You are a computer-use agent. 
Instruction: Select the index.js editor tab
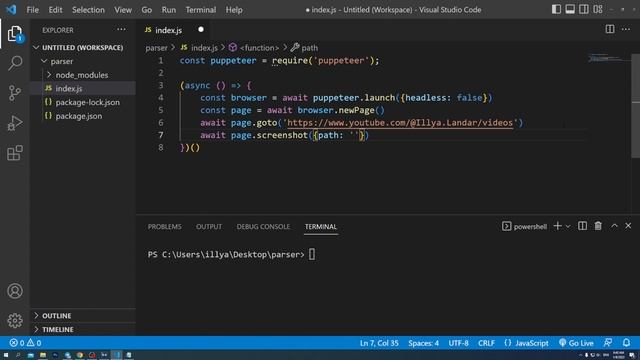(169, 30)
